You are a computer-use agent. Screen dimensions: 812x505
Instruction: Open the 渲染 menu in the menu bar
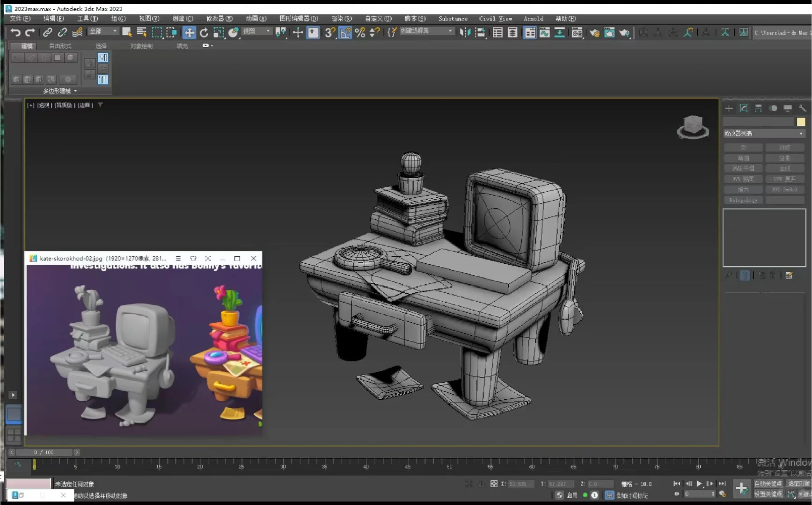341,19
